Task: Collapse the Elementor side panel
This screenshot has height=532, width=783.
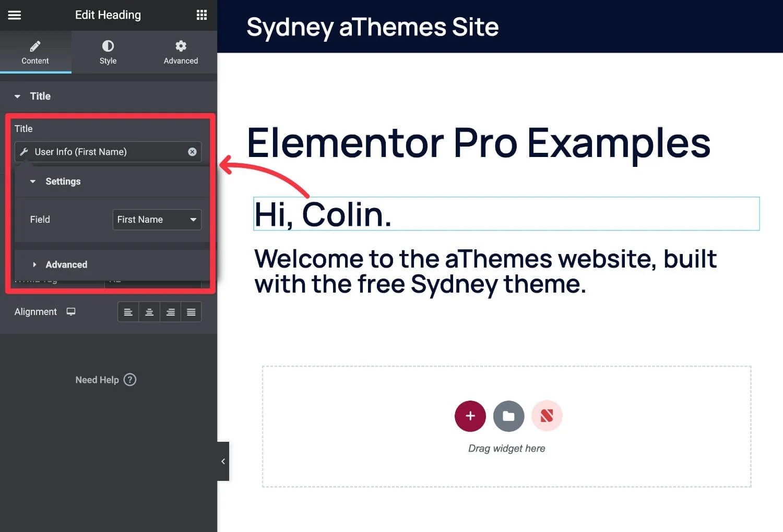Action: click(223, 461)
